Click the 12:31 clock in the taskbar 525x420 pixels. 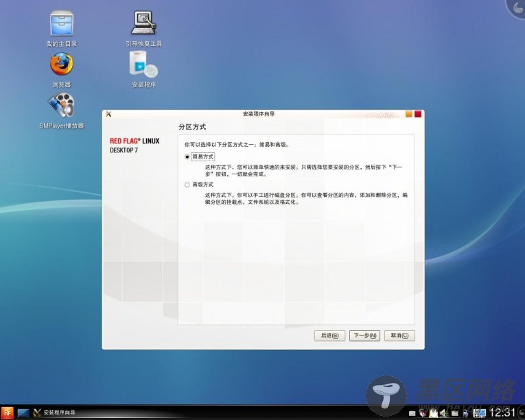click(502, 412)
